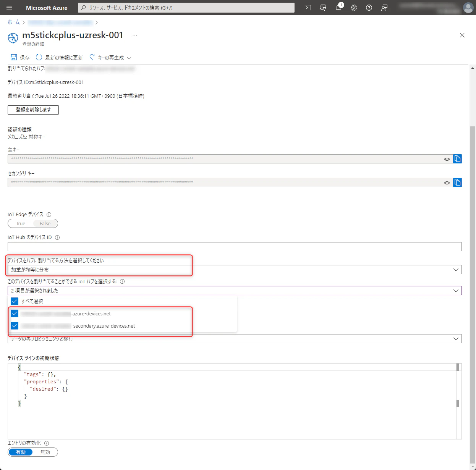Click 最新の情報に更新 refresh button
Viewport: 476px width, 470px height.
[59, 57]
